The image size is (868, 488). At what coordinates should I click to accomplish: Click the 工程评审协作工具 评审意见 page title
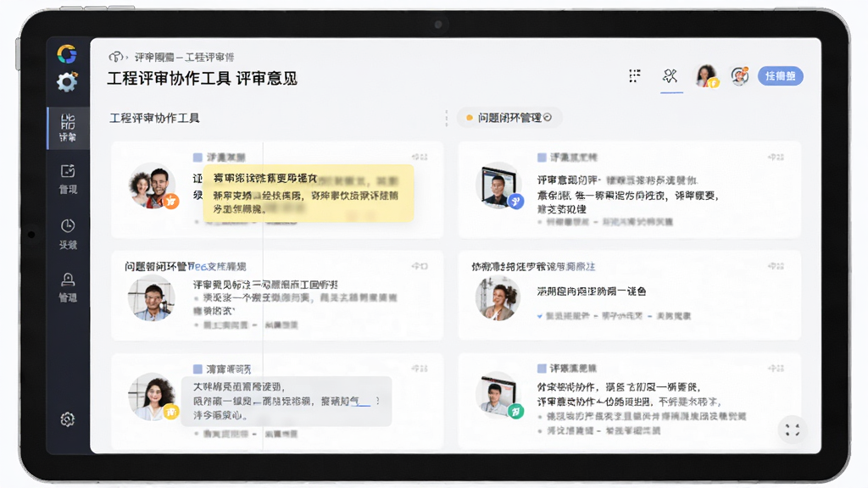coord(202,79)
